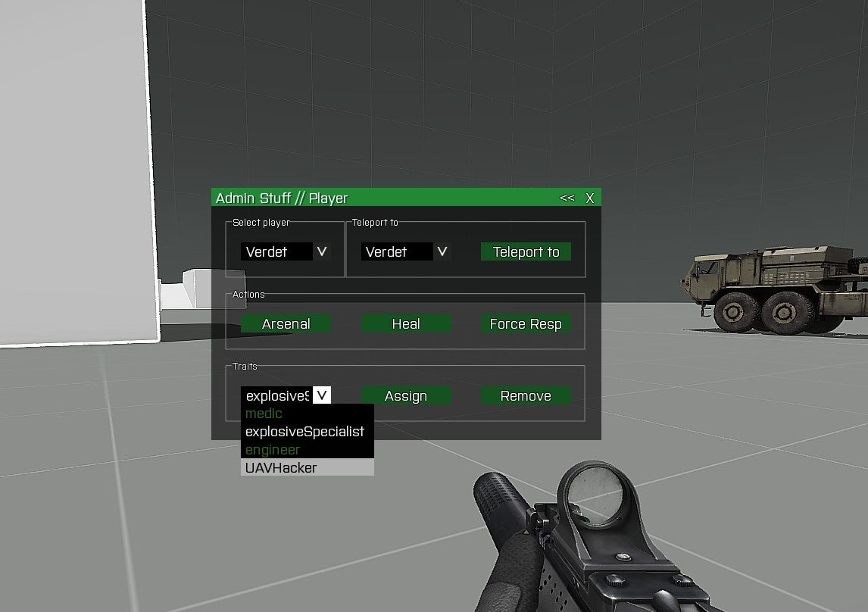868x612 pixels.
Task: Open the Teleport to player dropdown arrow
Action: [x=442, y=251]
